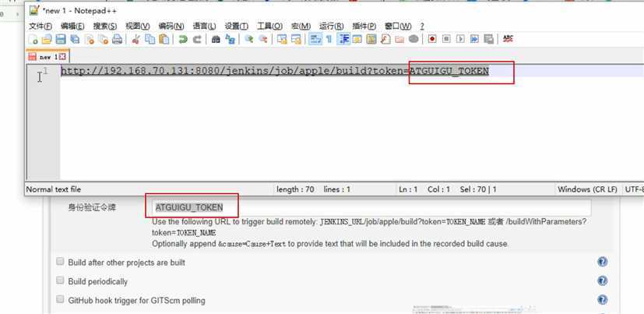Click the Folder as Workspace toolbar icon
The height and width of the screenshot is (314, 644).
pos(399,40)
